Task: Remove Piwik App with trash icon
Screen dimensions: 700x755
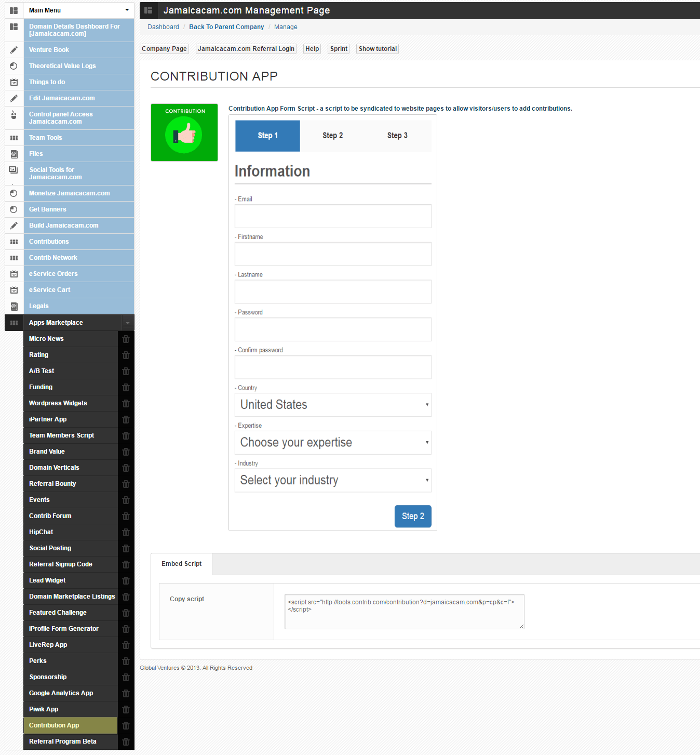Action: (126, 709)
